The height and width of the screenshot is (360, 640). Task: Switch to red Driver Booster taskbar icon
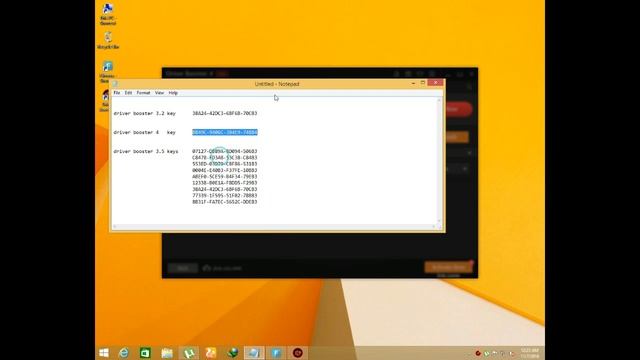point(298,353)
